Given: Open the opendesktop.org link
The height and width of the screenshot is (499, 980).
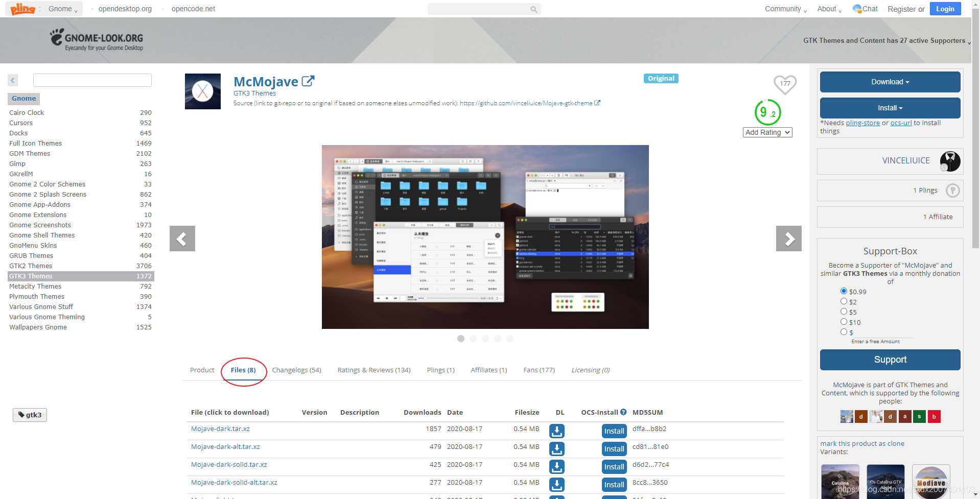Looking at the screenshot, I should coord(125,9).
